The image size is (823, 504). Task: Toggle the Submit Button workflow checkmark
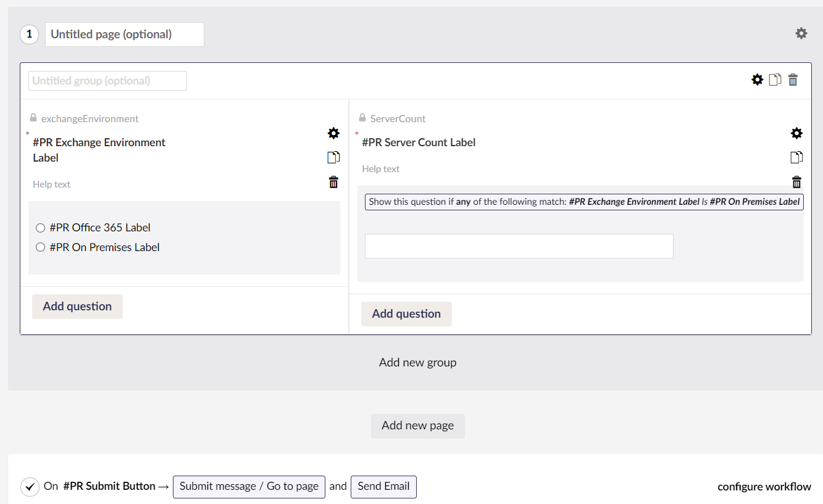click(x=30, y=487)
